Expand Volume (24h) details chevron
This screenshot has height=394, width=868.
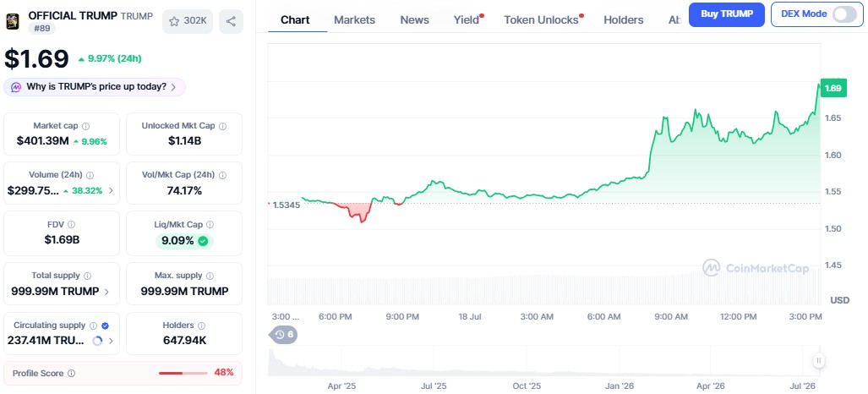point(111,190)
